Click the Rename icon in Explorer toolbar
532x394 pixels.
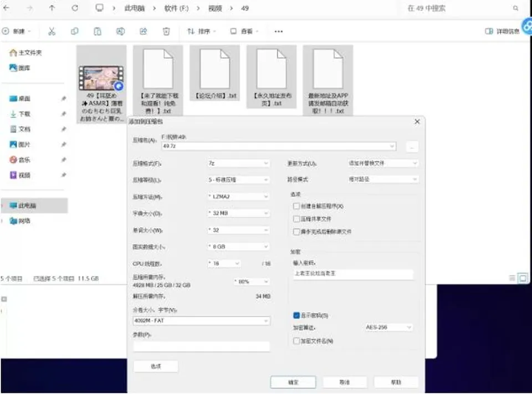coord(120,32)
